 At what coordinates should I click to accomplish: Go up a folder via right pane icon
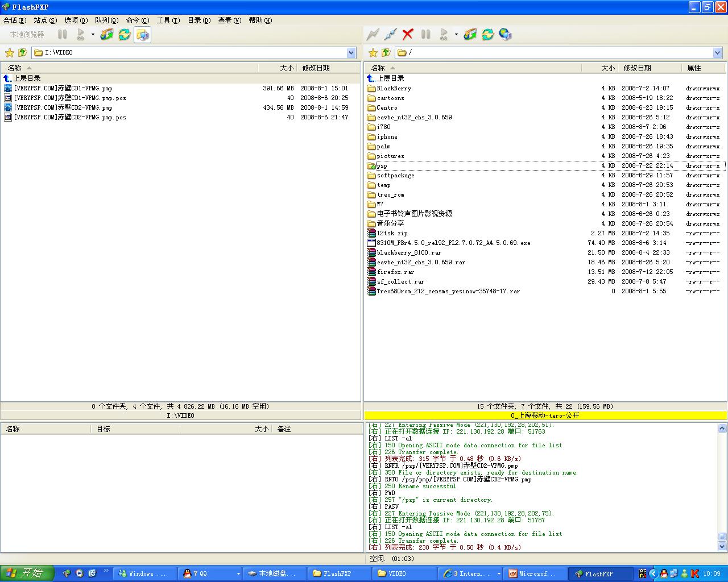point(386,53)
